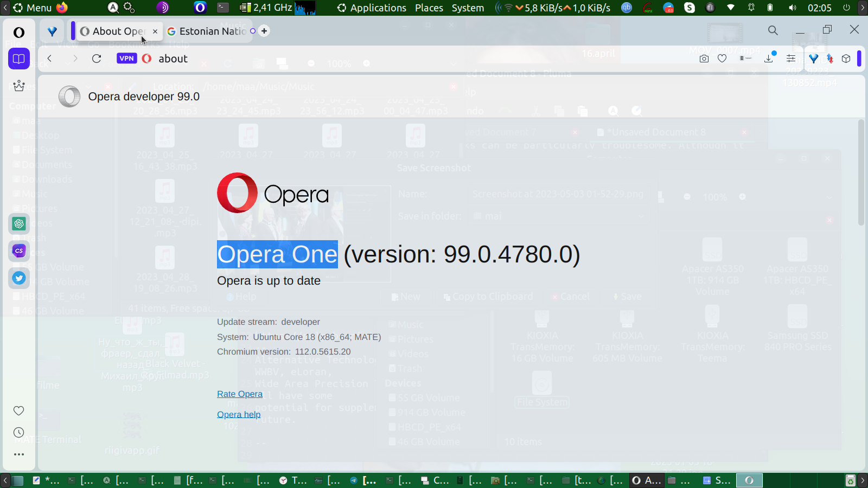Screen dimensions: 868x488
Task: Toggle the VPN badge in address bar
Action: 126,59
